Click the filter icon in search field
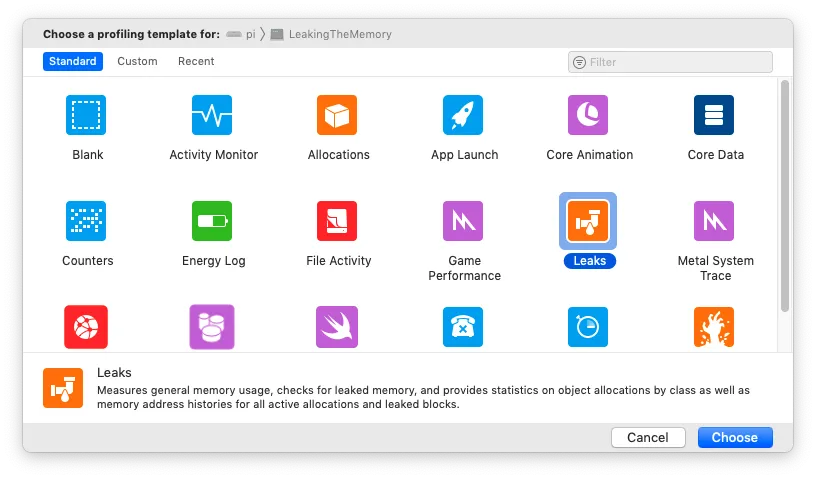This screenshot has height=479, width=816. tap(579, 62)
